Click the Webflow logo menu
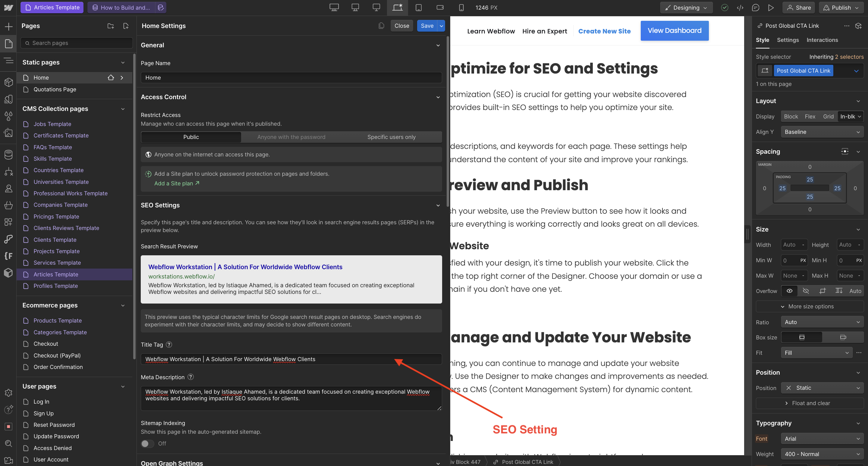 click(x=8, y=8)
